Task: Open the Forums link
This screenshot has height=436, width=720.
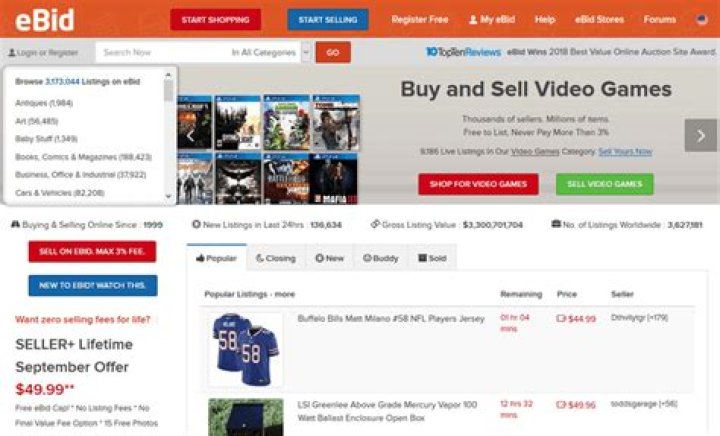Action: coord(659,19)
